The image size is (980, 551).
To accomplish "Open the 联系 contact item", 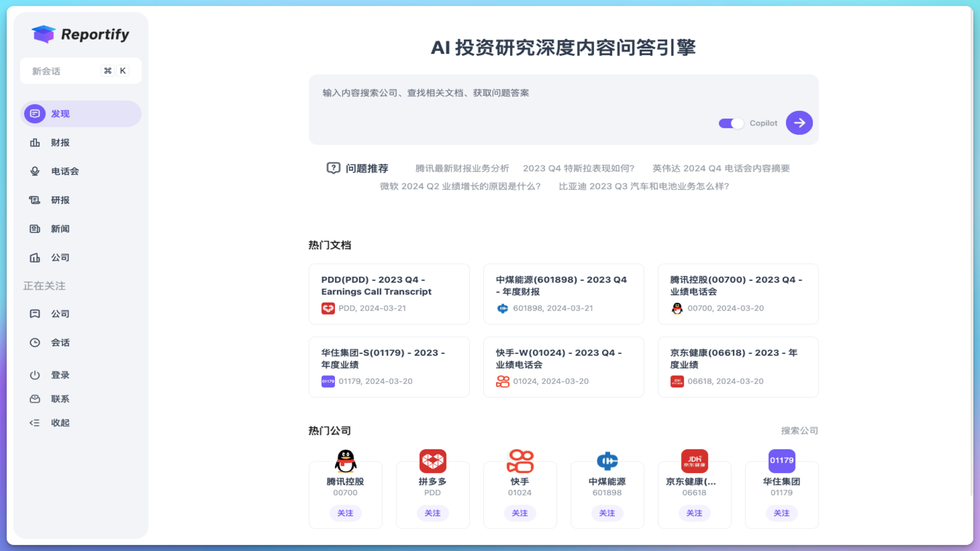I will (60, 399).
